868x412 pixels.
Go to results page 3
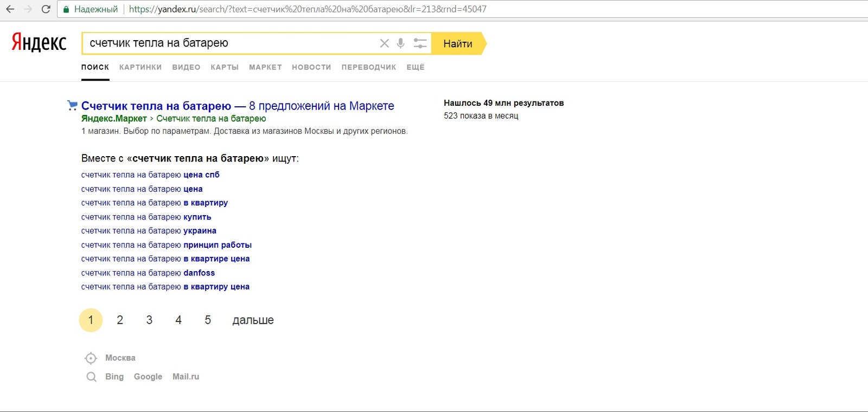click(x=149, y=320)
